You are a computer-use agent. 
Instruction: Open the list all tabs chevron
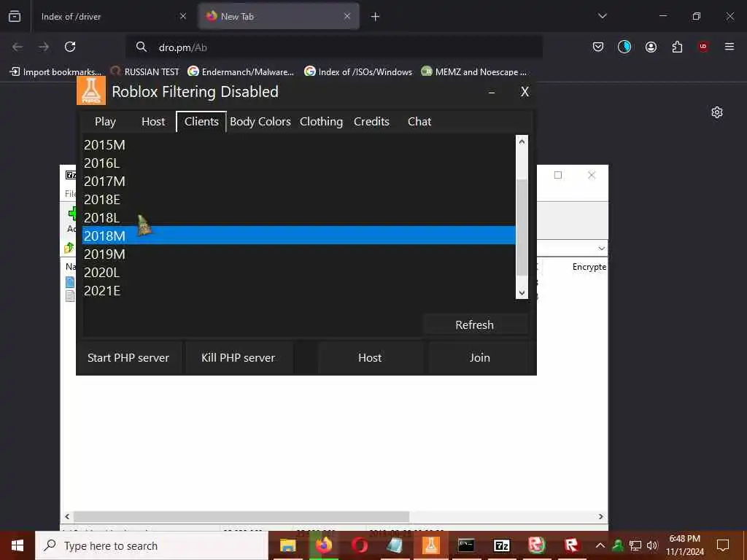coord(602,16)
